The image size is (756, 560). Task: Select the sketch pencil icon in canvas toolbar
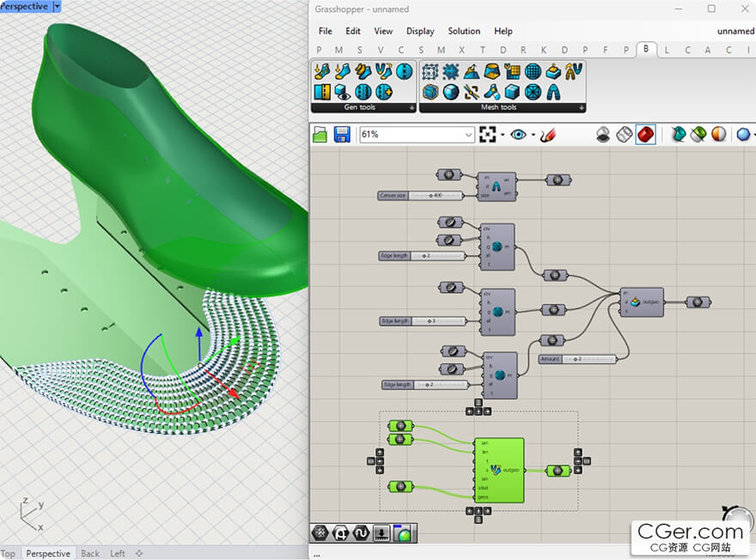tap(548, 135)
